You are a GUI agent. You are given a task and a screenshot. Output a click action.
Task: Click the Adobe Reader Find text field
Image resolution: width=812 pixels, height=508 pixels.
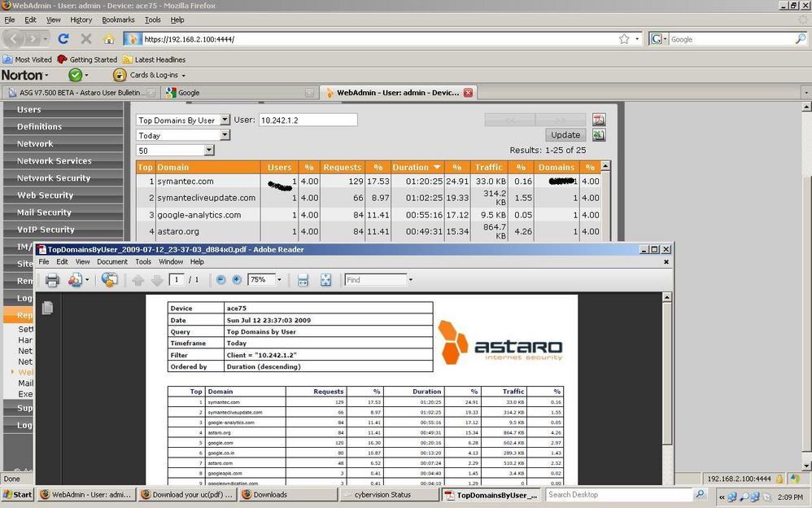[375, 280]
